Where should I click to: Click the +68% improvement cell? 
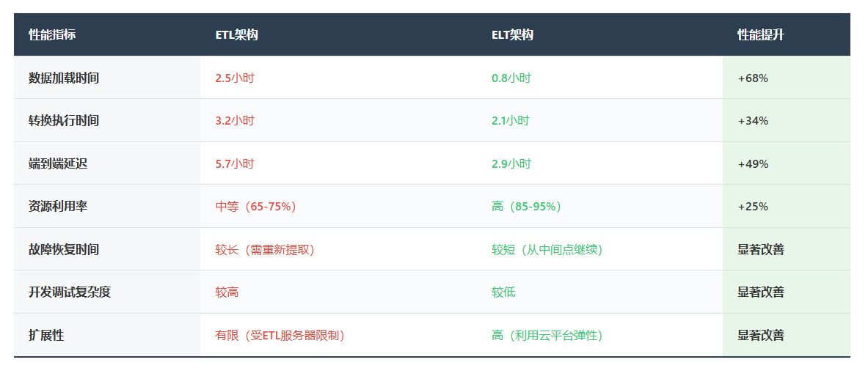coord(752,78)
